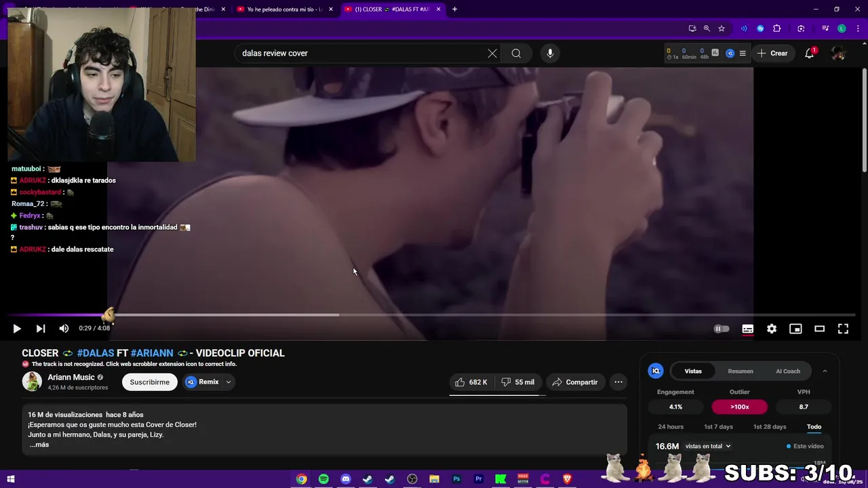Open the vidIQ stats bar menu
The width and height of the screenshot is (868, 488).
pyautogui.click(x=743, y=54)
